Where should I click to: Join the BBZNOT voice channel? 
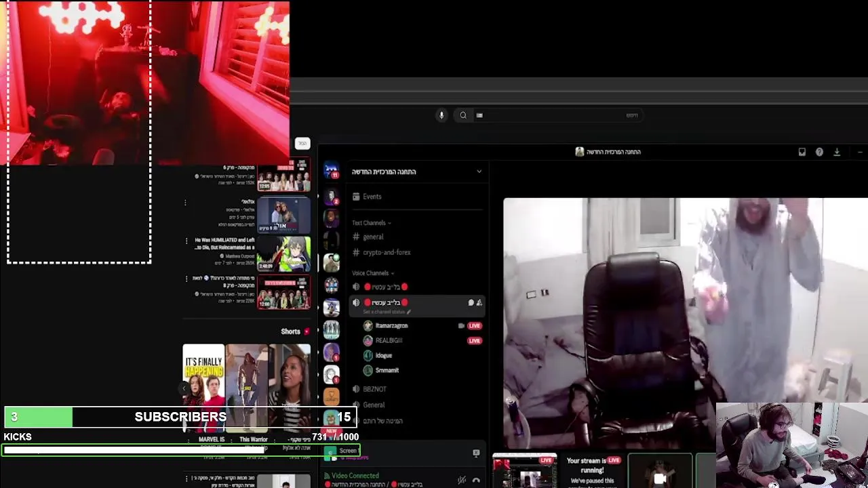(x=374, y=389)
